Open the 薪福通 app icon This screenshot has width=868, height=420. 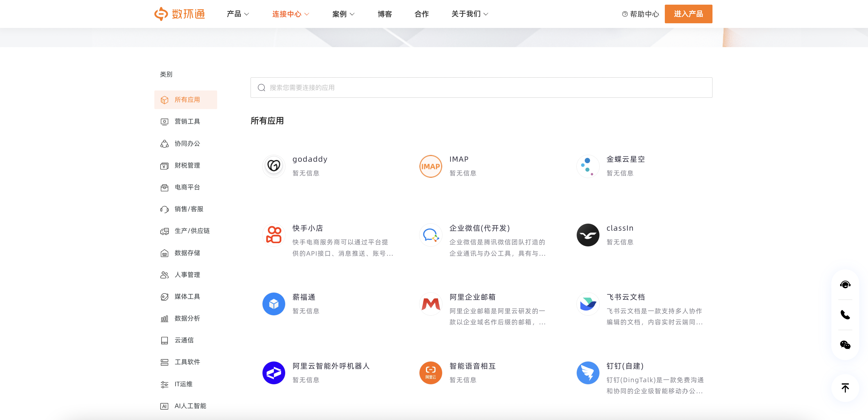tap(274, 304)
